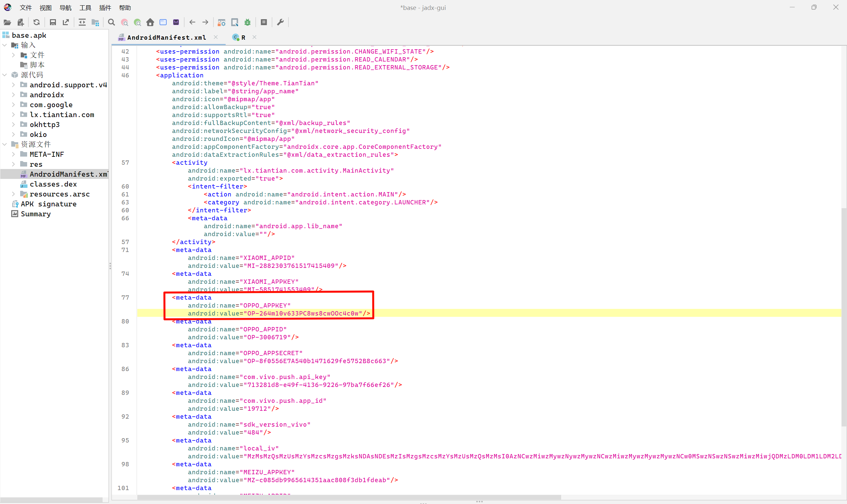Collapse the 资源文件 tree node
Image resolution: width=847 pixels, height=504 pixels.
click(5, 144)
